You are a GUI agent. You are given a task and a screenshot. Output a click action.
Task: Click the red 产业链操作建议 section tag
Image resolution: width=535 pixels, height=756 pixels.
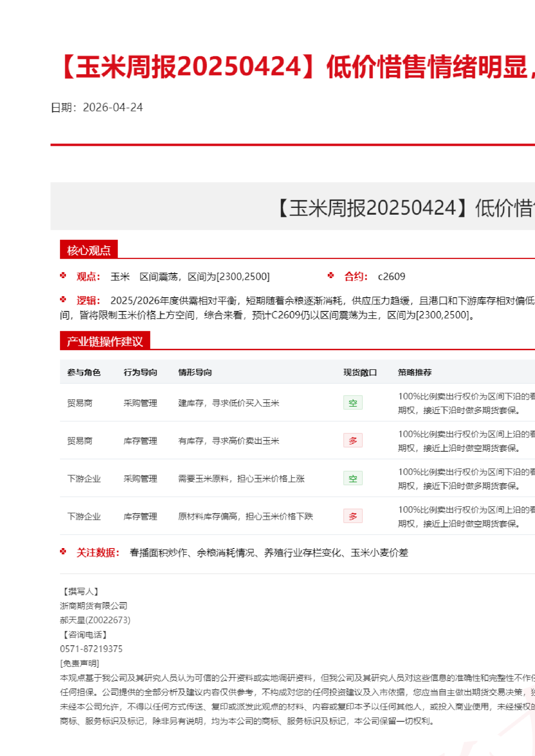pyautogui.click(x=105, y=341)
